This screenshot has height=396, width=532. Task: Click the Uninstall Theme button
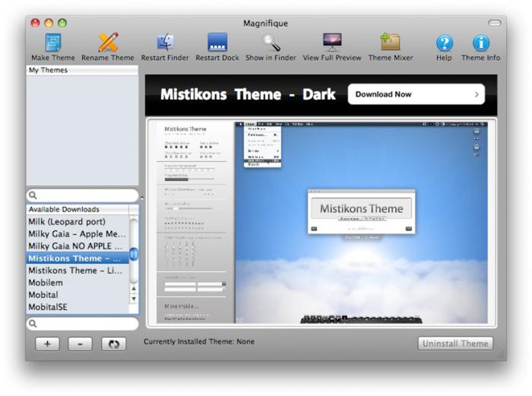pos(455,343)
